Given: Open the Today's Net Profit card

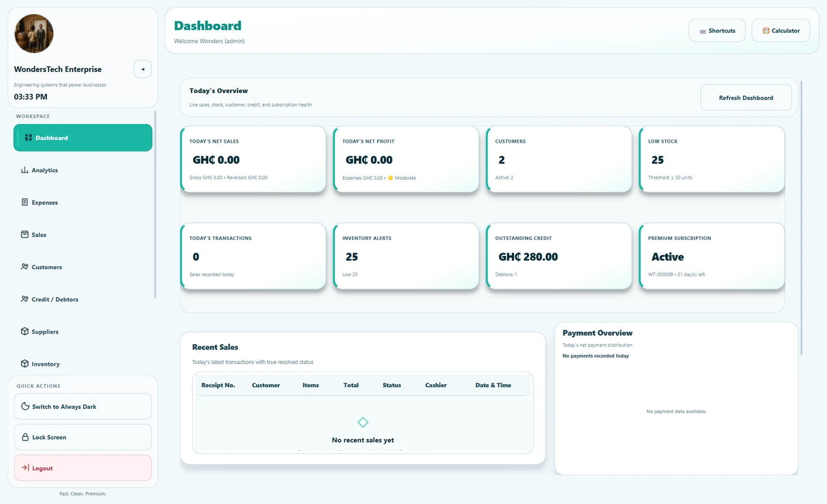Looking at the screenshot, I should [406, 159].
